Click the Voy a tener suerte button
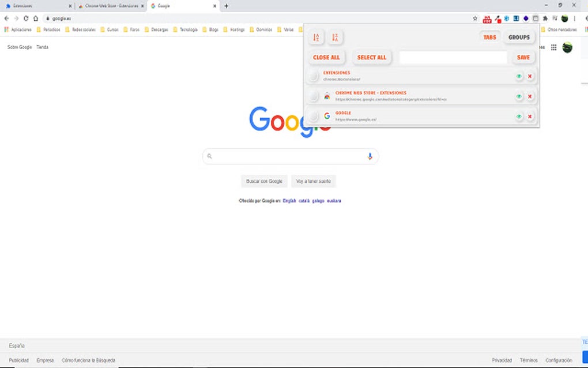 pyautogui.click(x=315, y=181)
